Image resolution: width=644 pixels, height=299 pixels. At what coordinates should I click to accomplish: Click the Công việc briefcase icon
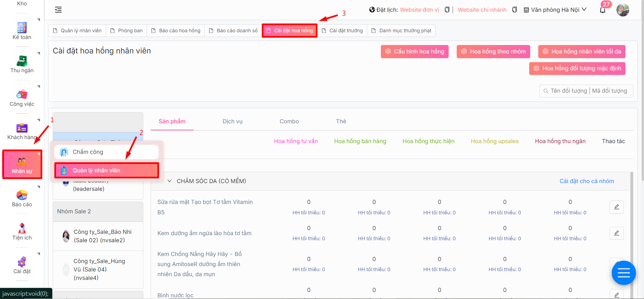22,94
